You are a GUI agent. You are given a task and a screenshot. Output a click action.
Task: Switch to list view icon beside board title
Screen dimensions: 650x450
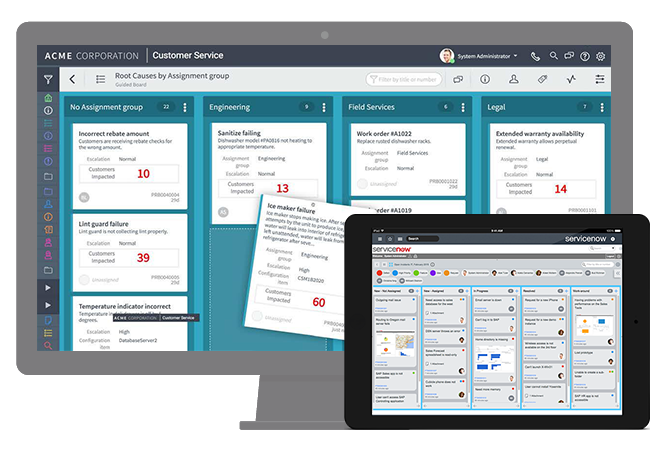[x=100, y=79]
